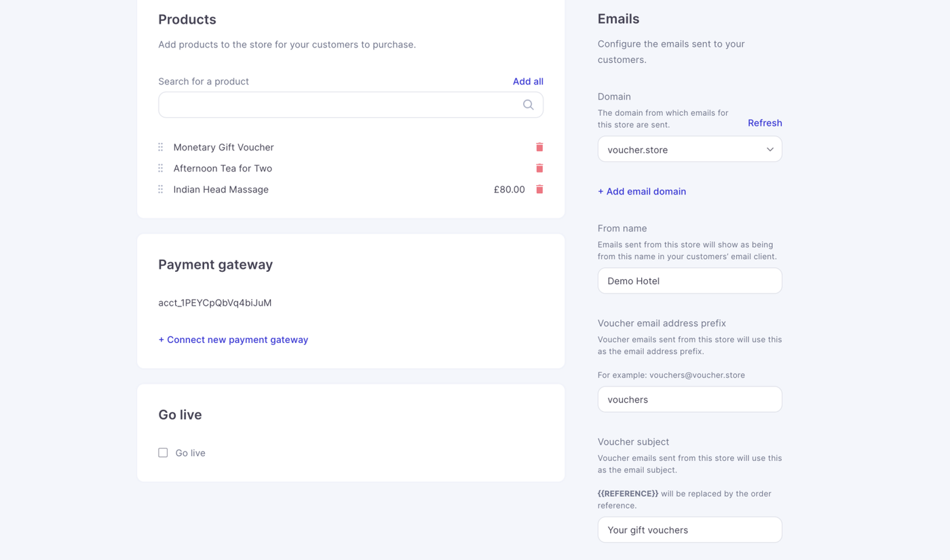Image resolution: width=950 pixels, height=560 pixels.
Task: Click Add email domain link
Action: pos(642,191)
